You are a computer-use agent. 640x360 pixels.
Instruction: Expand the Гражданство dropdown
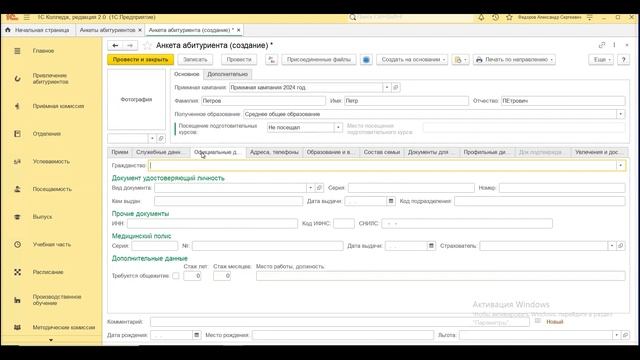(620, 165)
